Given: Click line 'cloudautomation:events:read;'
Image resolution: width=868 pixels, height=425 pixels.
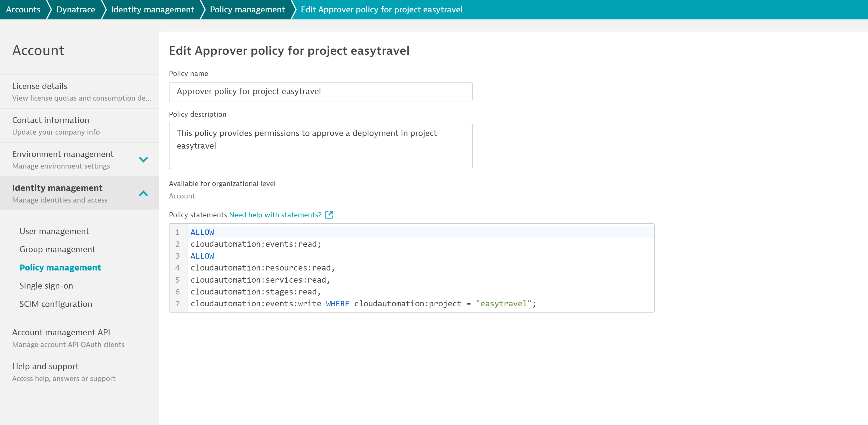Looking at the screenshot, I should pos(256,244).
